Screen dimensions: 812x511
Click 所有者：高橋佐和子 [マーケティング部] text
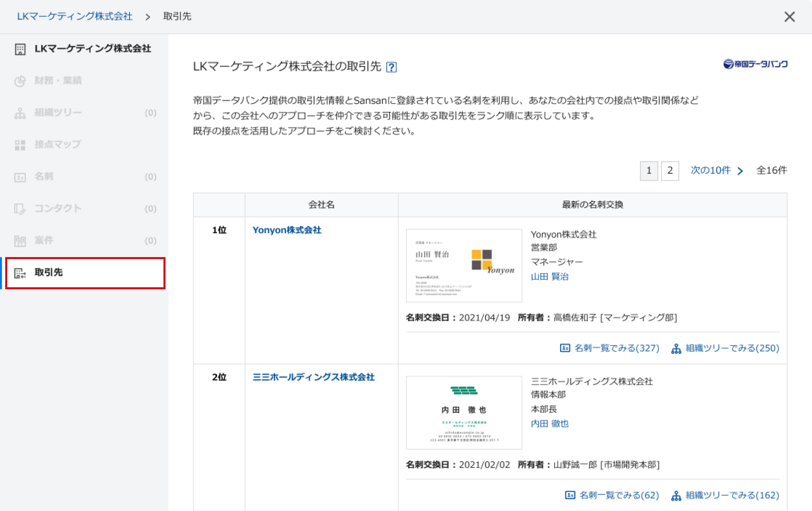(x=598, y=318)
